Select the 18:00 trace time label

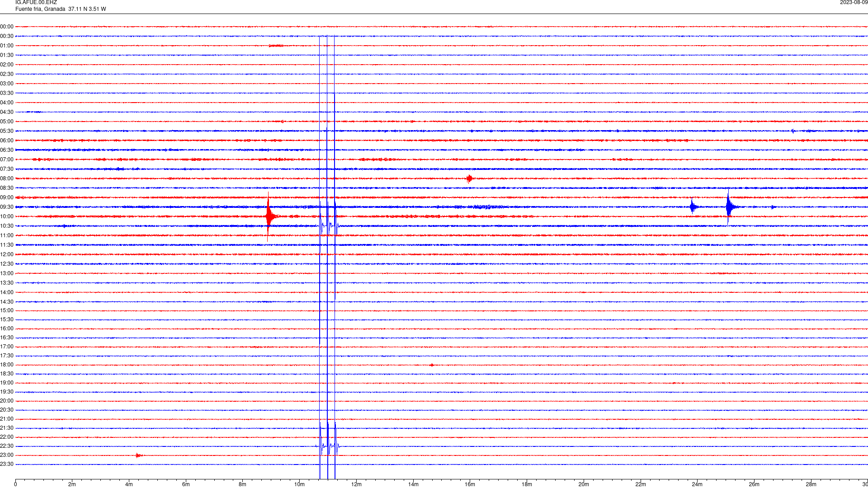pyautogui.click(x=7, y=365)
